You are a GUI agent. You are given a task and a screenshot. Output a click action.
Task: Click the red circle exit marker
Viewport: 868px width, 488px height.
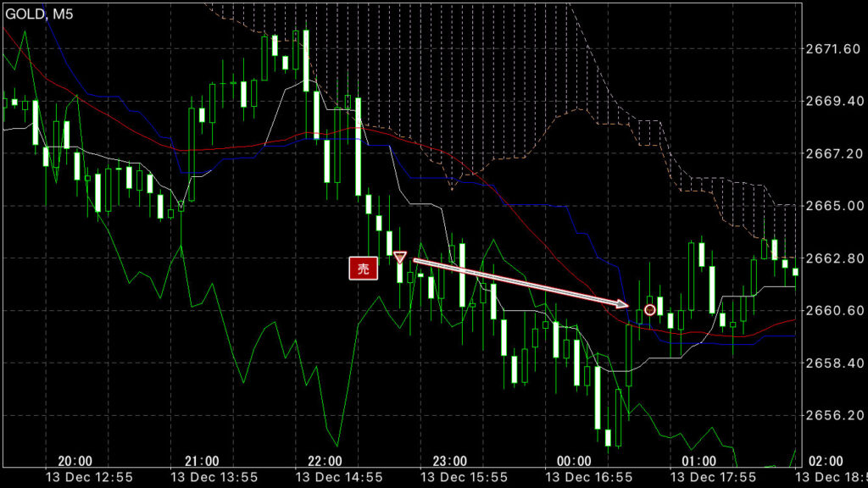tap(650, 310)
